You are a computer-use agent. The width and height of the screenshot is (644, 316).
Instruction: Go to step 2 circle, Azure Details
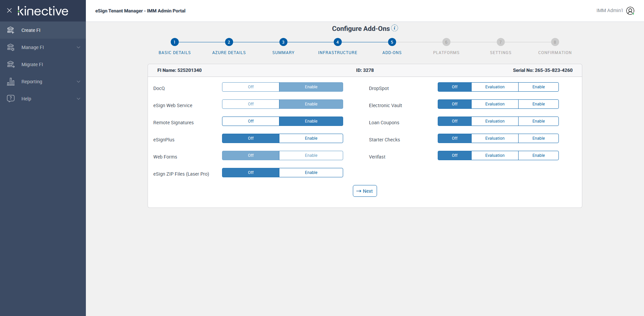[229, 42]
